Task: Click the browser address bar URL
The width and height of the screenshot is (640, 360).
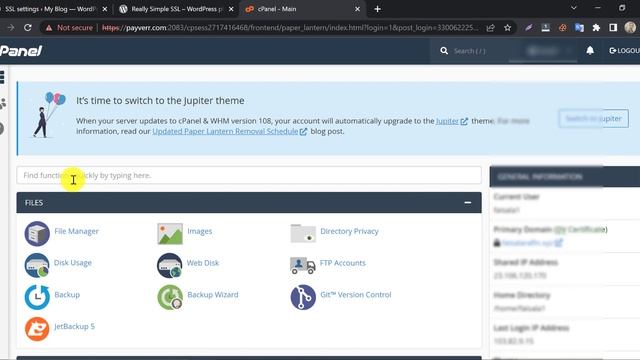Action: click(x=290, y=28)
